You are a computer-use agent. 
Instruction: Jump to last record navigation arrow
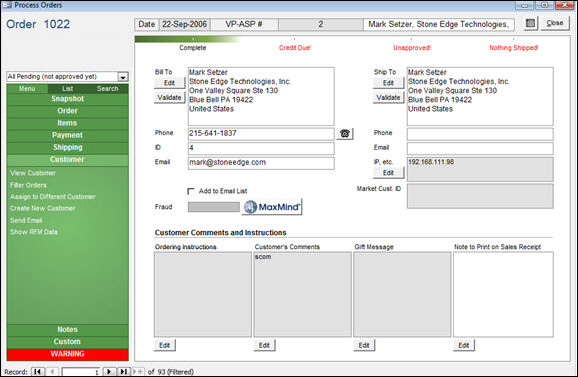(x=124, y=371)
